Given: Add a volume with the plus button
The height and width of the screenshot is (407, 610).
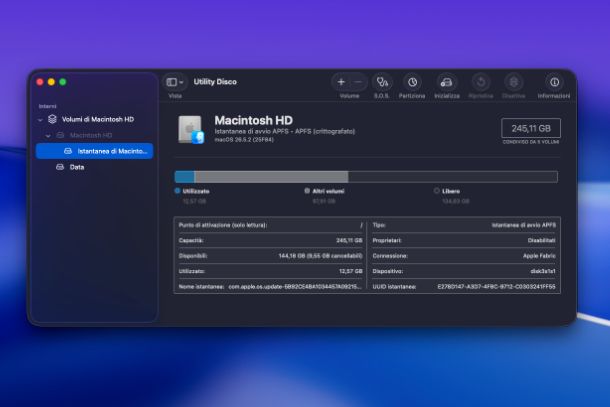Looking at the screenshot, I should pos(341,82).
